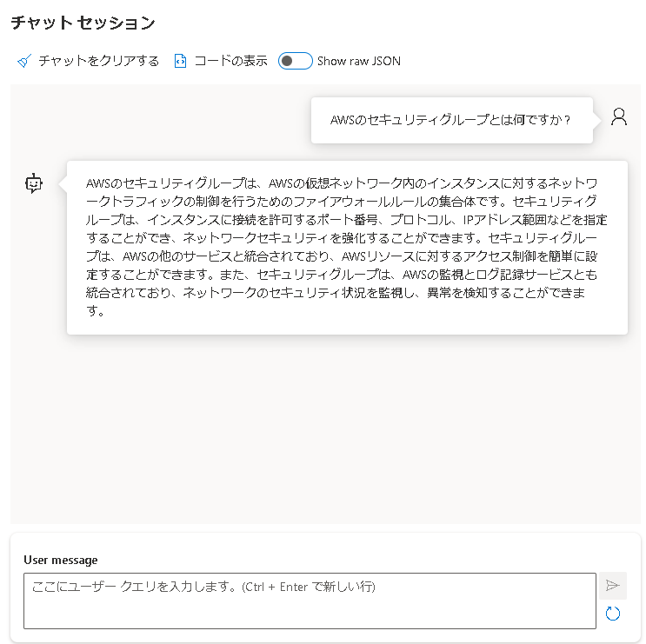Screen dimensions: 646x644
Task: Click the Show raw JSON label text
Action: 359,61
